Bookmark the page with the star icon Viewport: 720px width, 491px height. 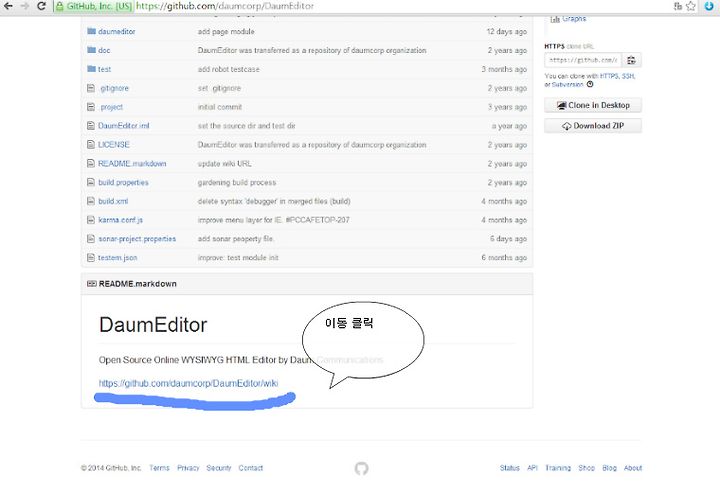click(x=690, y=6)
